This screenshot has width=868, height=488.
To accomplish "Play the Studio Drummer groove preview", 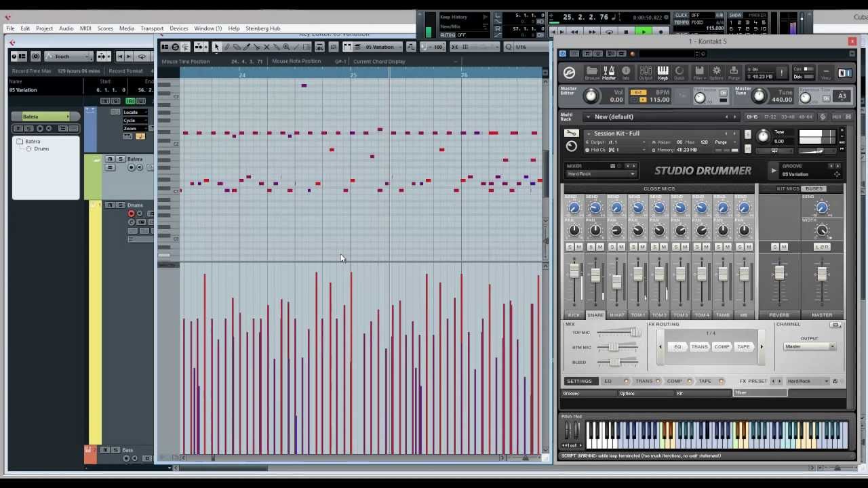I will [x=774, y=170].
